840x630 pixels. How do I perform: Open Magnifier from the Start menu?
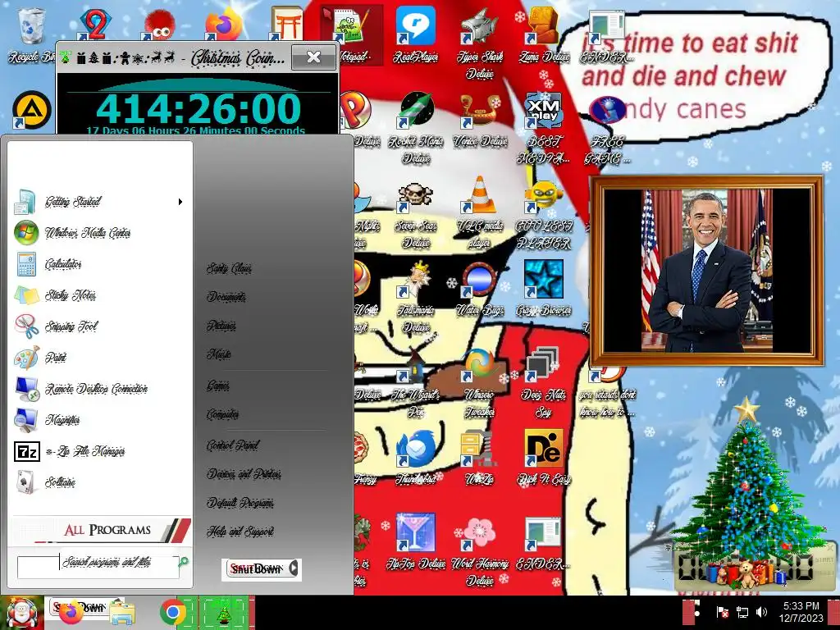coord(99,420)
